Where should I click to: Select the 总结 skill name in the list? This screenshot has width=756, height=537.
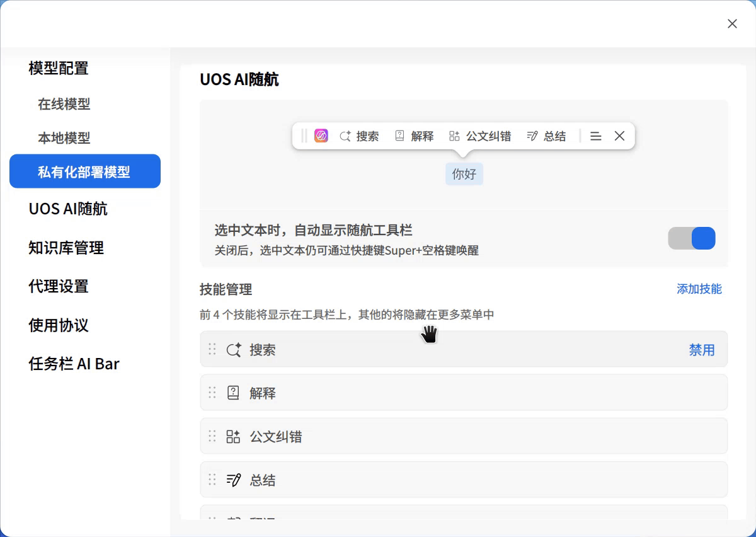[263, 480]
